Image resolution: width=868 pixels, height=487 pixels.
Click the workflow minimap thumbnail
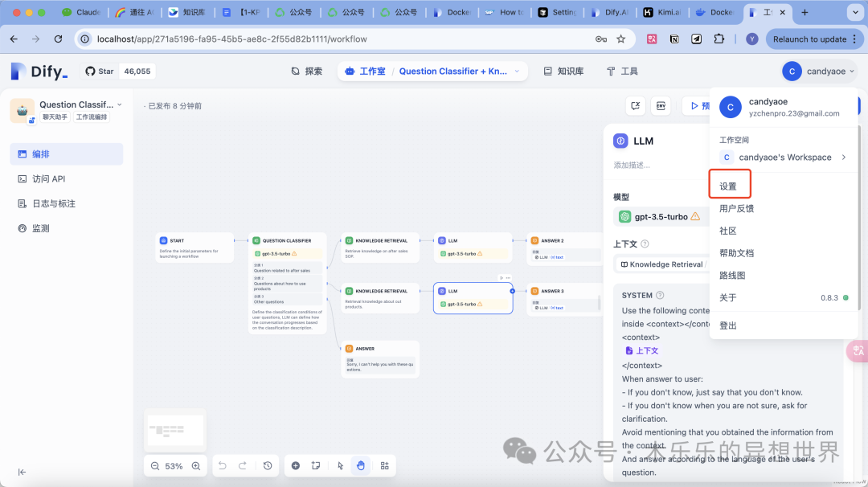[175, 430]
